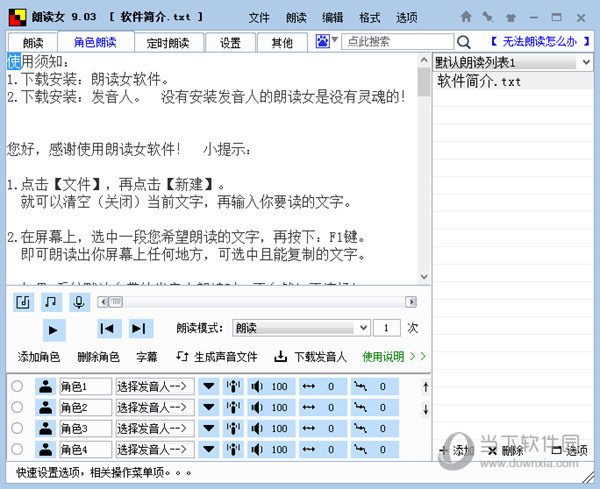Open the search engine dropdown arrow

coord(334,39)
